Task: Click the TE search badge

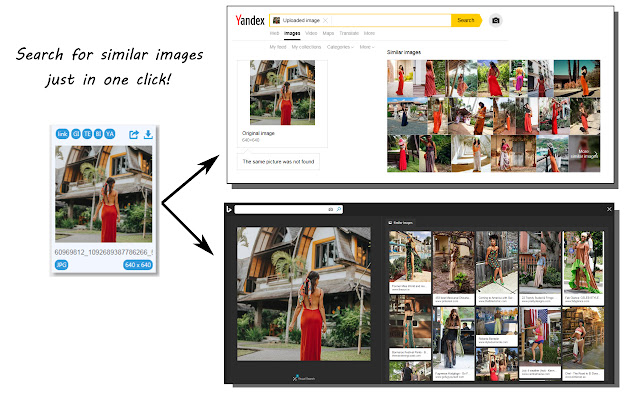Action: click(87, 134)
